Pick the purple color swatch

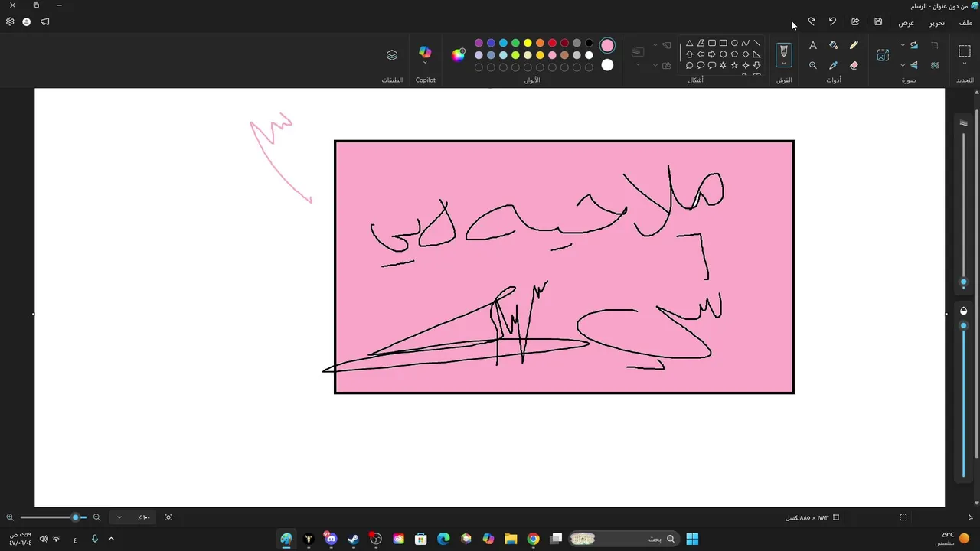pos(479,43)
